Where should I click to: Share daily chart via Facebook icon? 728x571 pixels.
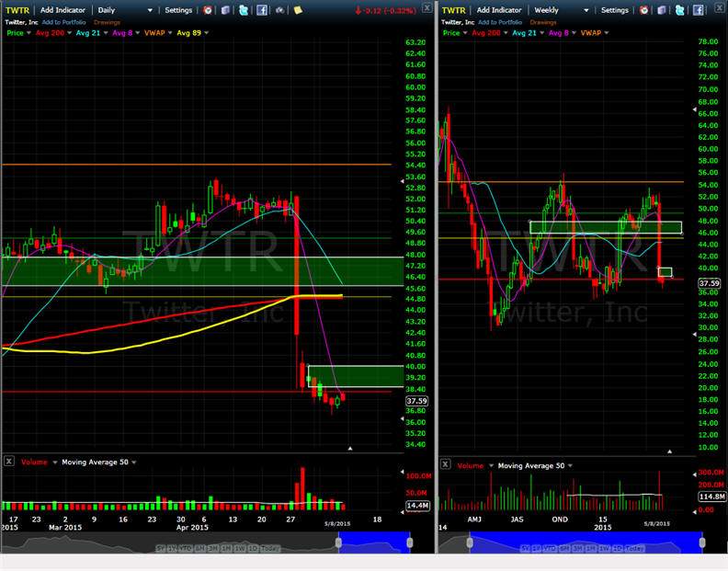pyautogui.click(x=262, y=10)
